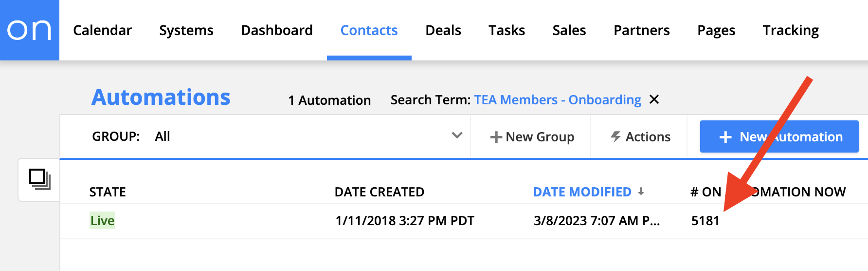The height and width of the screenshot is (271, 868).
Task: Select the Contacts tab
Action: pyautogui.click(x=369, y=30)
